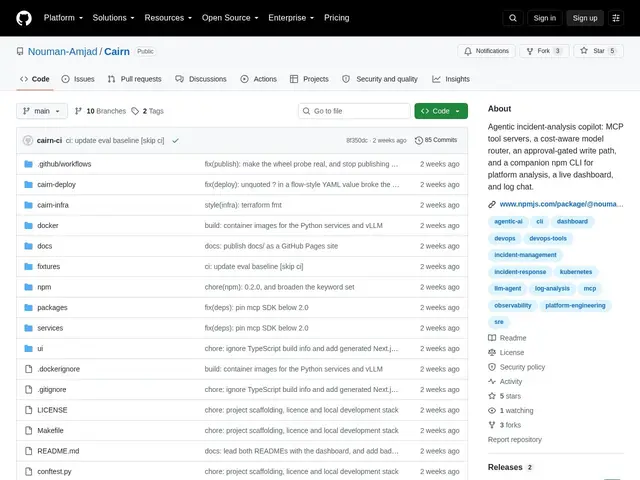Click the cairn-ci author avatar
This screenshot has width=640, height=480.
point(28,140)
